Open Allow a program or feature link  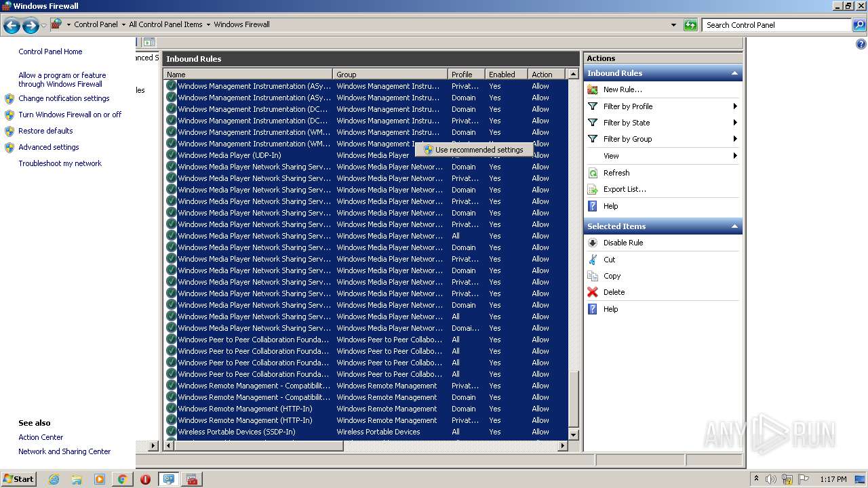[62, 80]
